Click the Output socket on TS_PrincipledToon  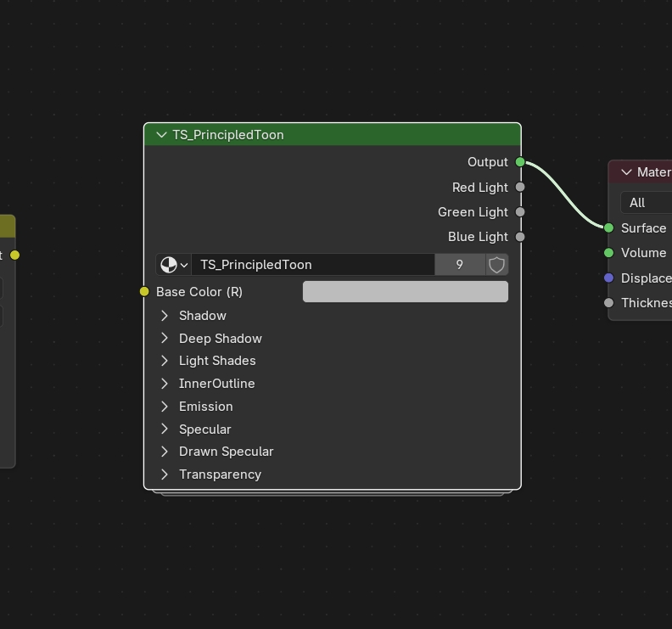(520, 162)
